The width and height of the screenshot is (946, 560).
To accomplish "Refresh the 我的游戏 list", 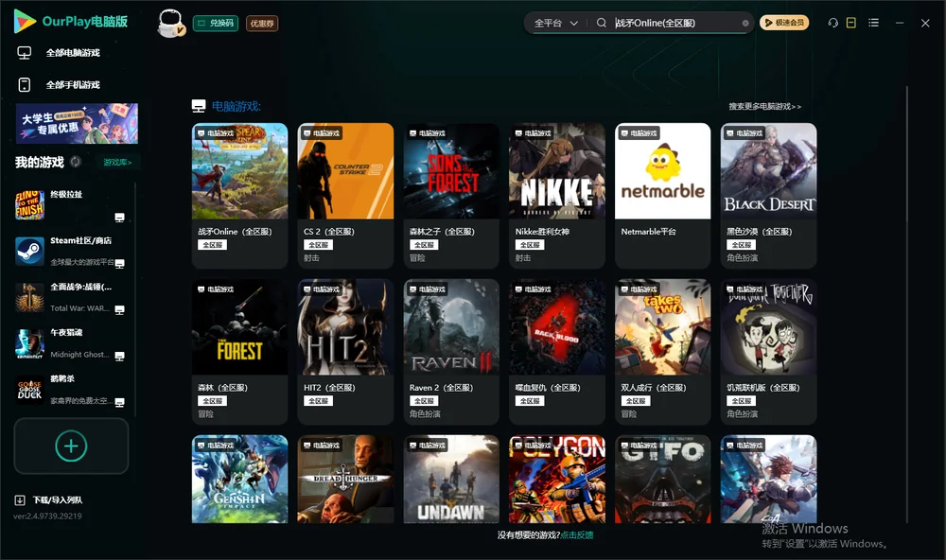I will click(76, 162).
